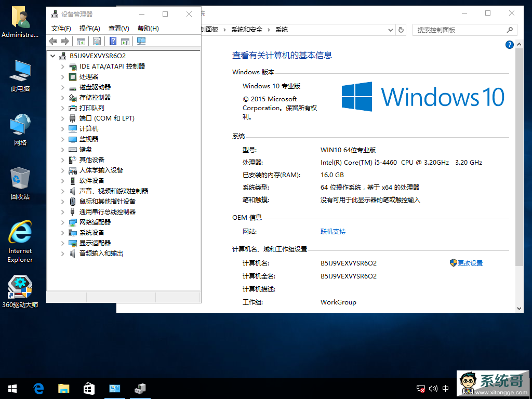Click the search magnifier in control panel search

pyautogui.click(x=510, y=30)
